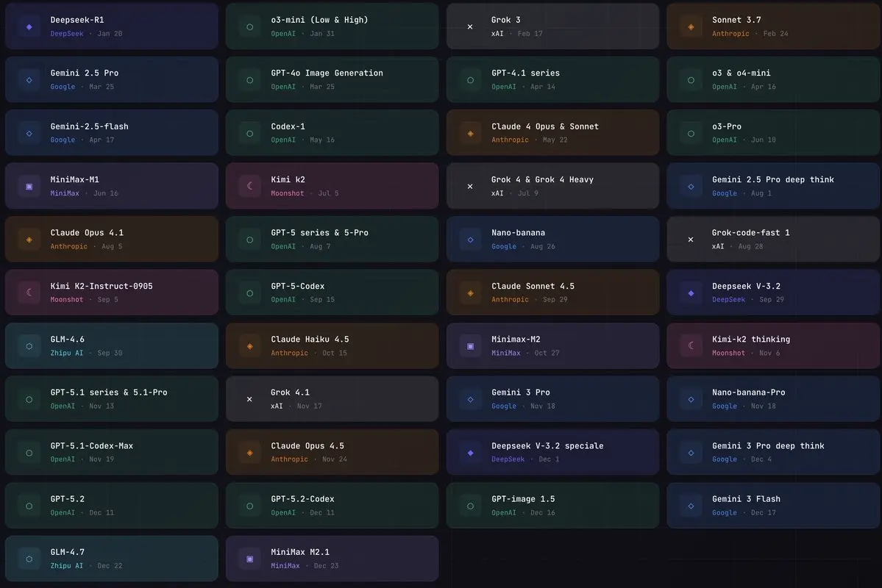The image size is (882, 588).
Task: Click the X icon on Grok 4 & Grok 4 Heavy
Action: tap(470, 186)
